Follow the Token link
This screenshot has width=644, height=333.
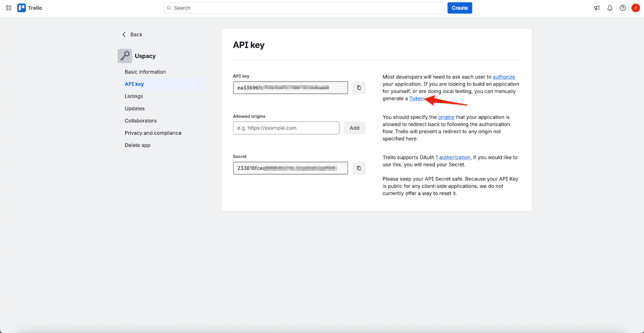click(416, 99)
